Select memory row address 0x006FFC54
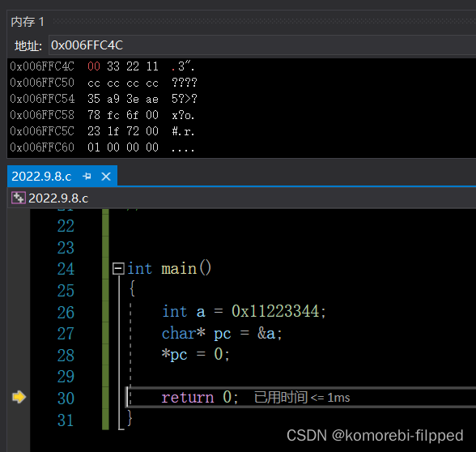 [42, 99]
